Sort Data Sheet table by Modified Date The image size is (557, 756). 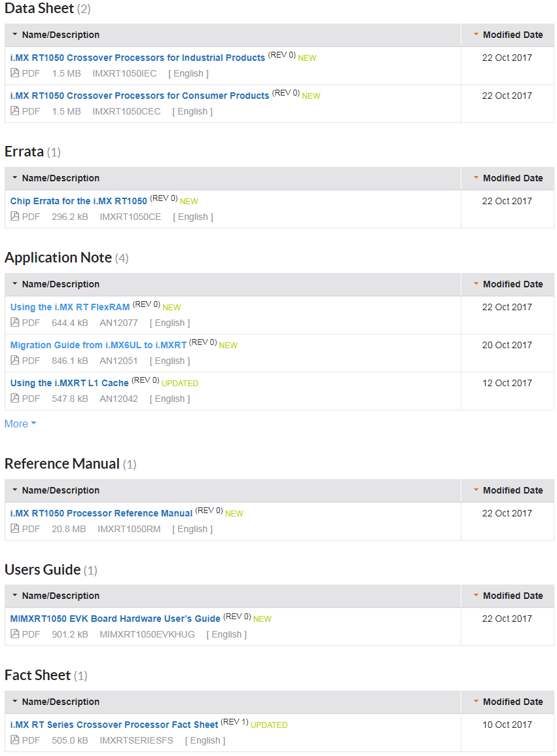pos(509,35)
